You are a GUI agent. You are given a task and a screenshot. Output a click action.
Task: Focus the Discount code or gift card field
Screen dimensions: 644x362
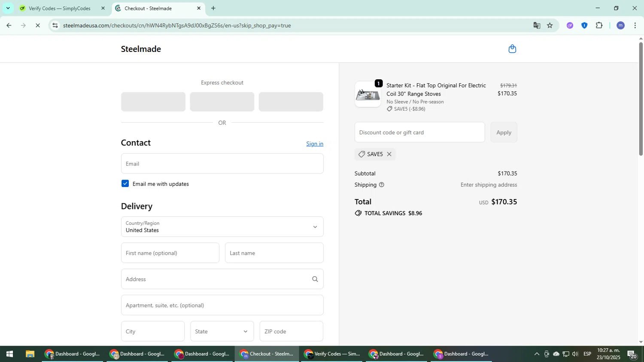[419, 132]
